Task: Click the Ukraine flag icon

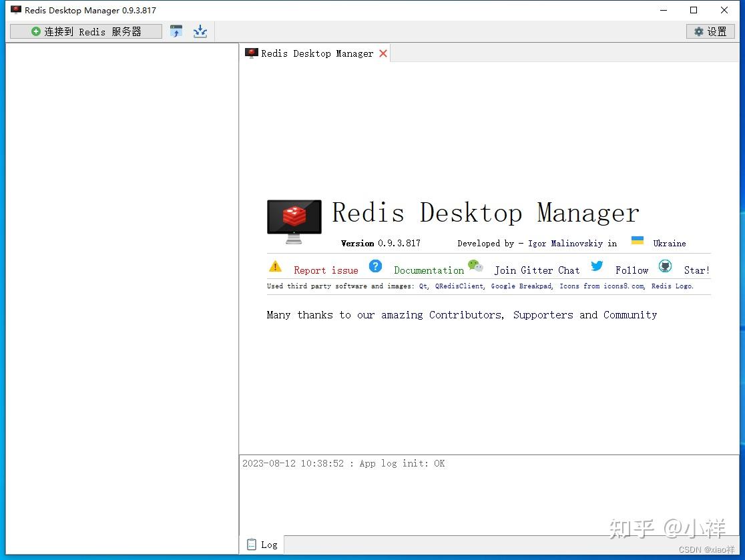Action: 637,241
